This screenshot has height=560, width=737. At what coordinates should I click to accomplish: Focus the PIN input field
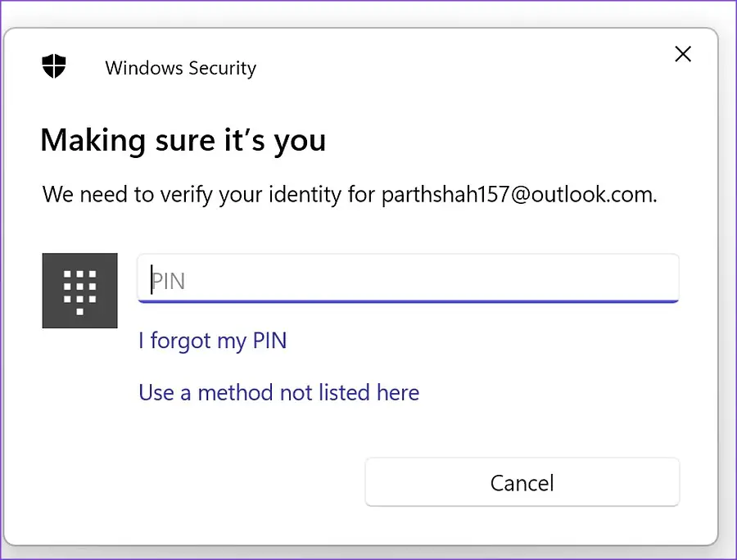(x=407, y=280)
